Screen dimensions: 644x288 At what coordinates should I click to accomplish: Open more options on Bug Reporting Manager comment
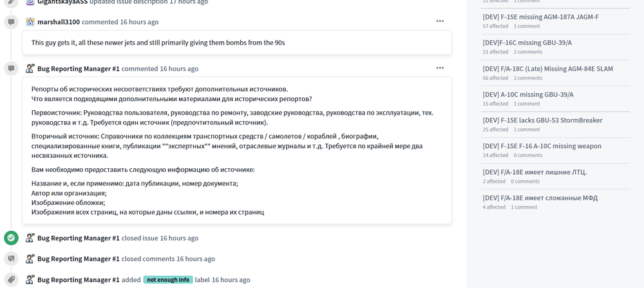pyautogui.click(x=440, y=68)
